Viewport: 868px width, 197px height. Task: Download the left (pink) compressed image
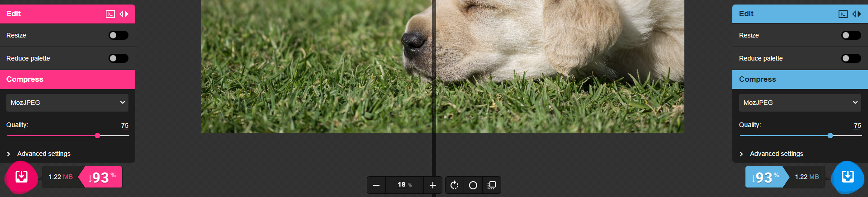tap(21, 177)
